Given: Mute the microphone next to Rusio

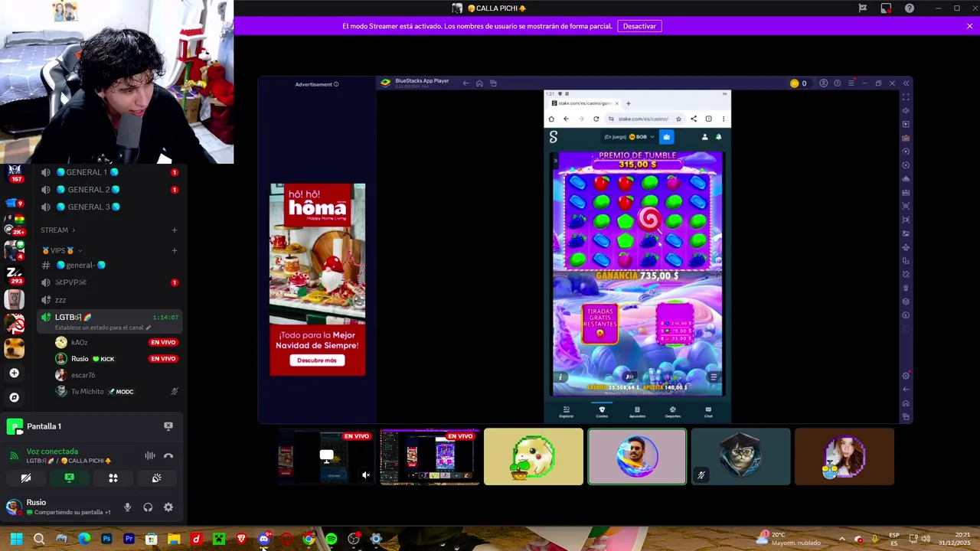Looking at the screenshot, I should coord(127,507).
